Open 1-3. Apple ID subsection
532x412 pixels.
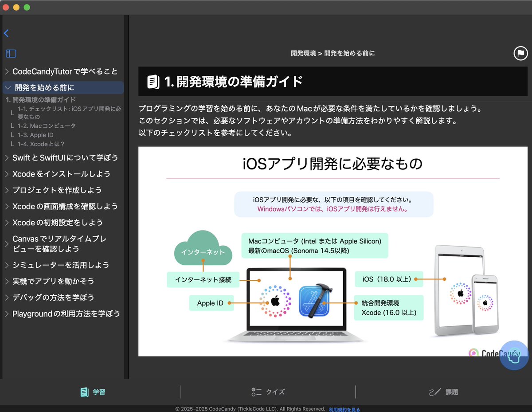click(x=35, y=135)
